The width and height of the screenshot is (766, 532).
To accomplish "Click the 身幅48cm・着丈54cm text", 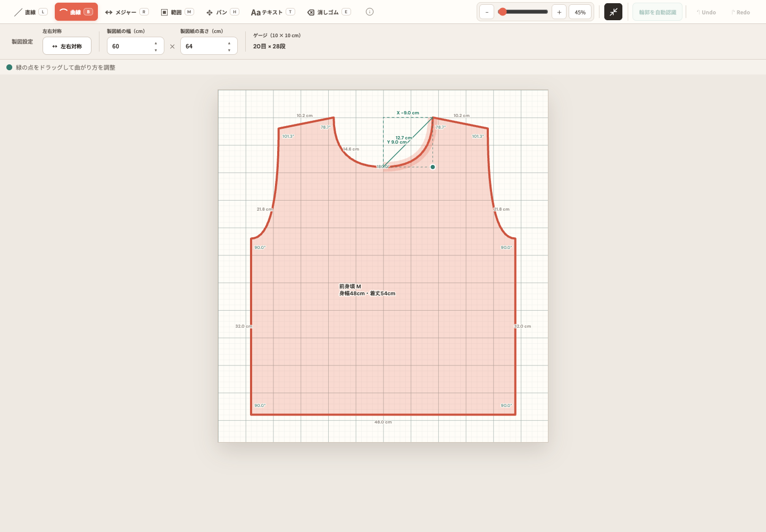I will click(x=367, y=293).
